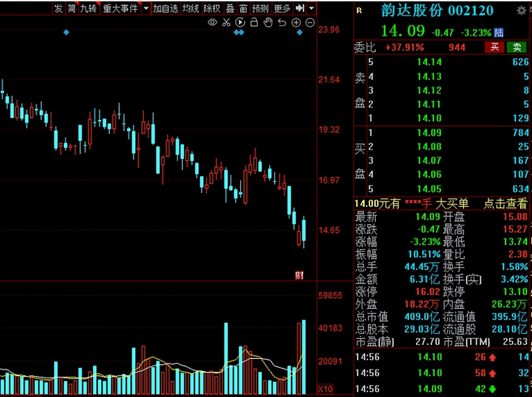Zoom in on chart with plus icon
The height and width of the screenshot is (397, 532).
tap(296, 22)
